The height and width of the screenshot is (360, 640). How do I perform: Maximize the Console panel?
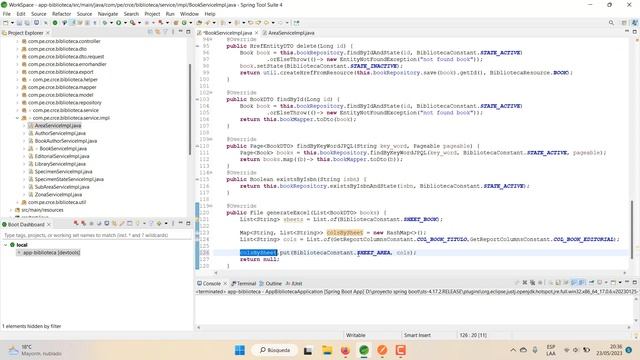[x=635, y=282]
